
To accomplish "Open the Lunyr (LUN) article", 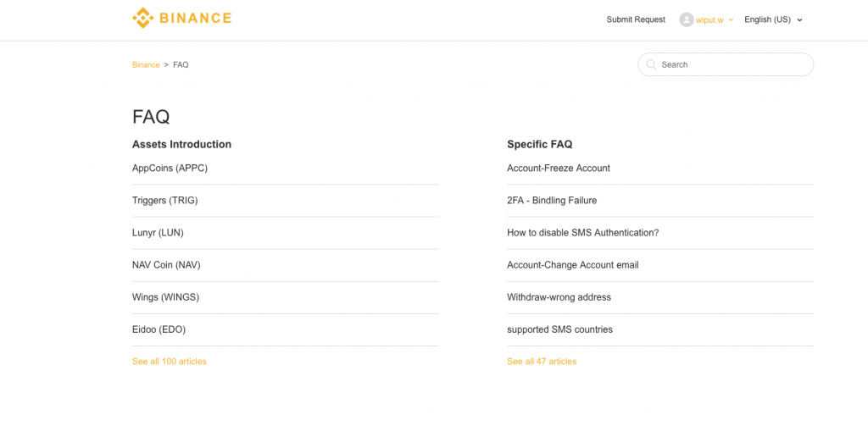I will click(158, 233).
